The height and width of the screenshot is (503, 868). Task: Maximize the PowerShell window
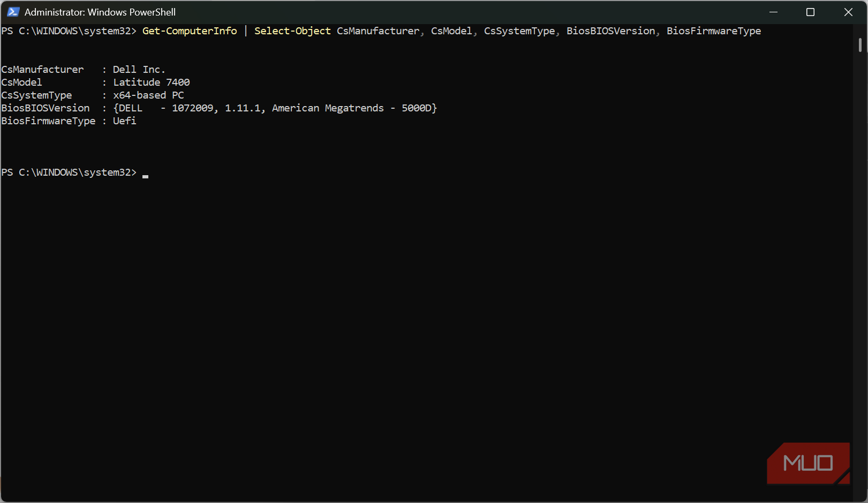coord(810,12)
